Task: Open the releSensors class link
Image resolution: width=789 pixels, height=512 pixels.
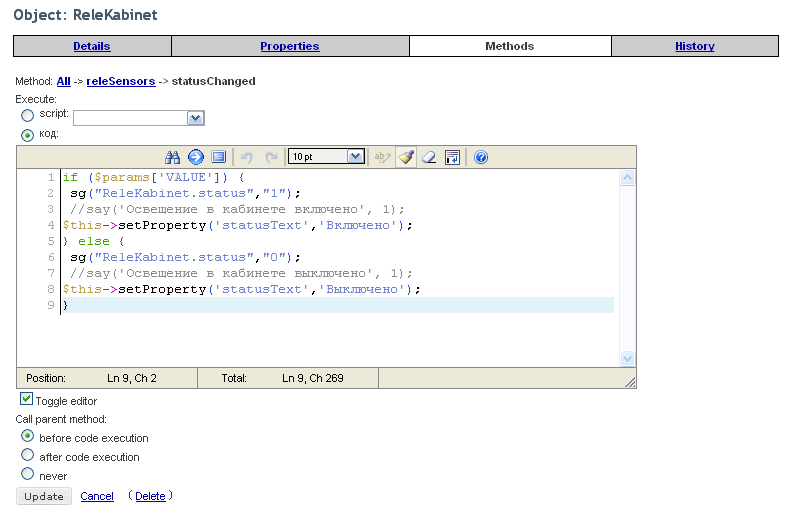Action: [121, 81]
